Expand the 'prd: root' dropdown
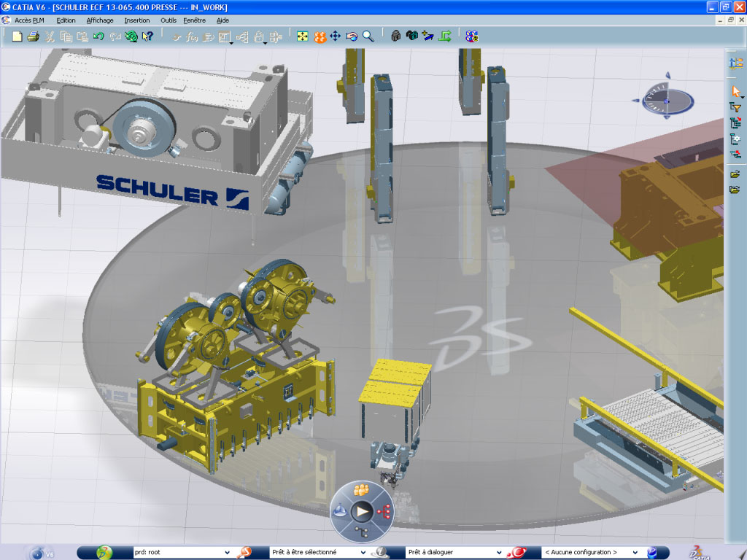This screenshot has height=560, width=747. (x=227, y=553)
